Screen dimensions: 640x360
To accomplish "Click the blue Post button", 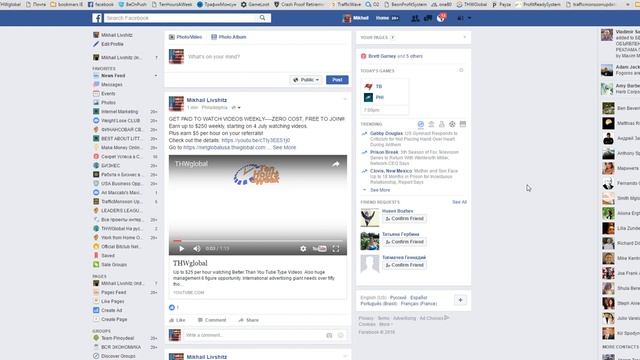I will [x=337, y=80].
